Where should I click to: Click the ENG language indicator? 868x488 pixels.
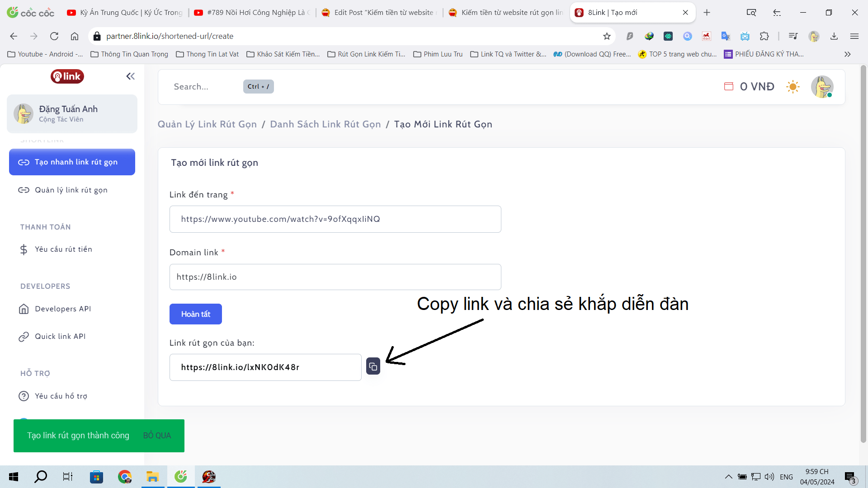(786, 477)
